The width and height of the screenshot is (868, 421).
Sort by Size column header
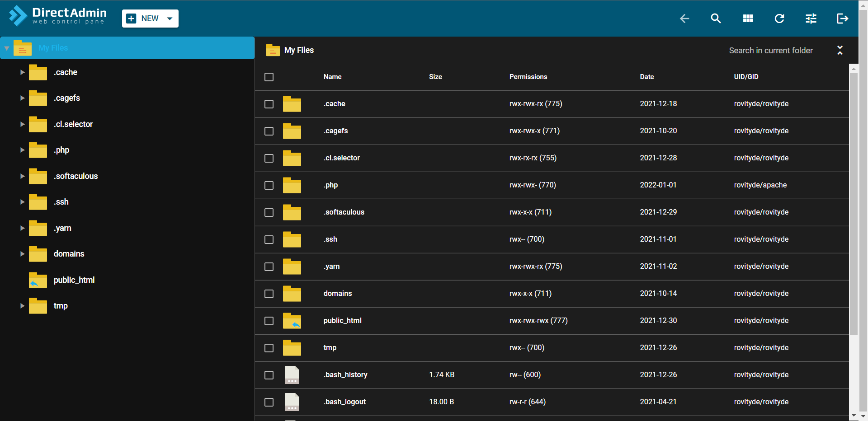[x=435, y=77]
